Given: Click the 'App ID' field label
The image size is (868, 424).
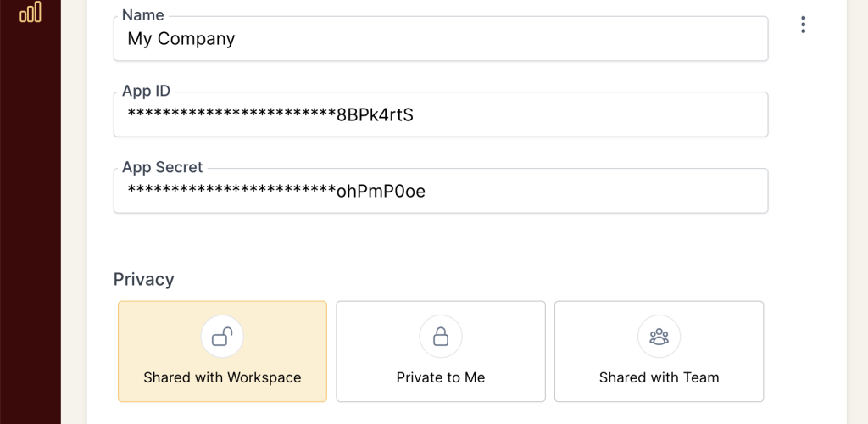Looking at the screenshot, I should [x=146, y=92].
